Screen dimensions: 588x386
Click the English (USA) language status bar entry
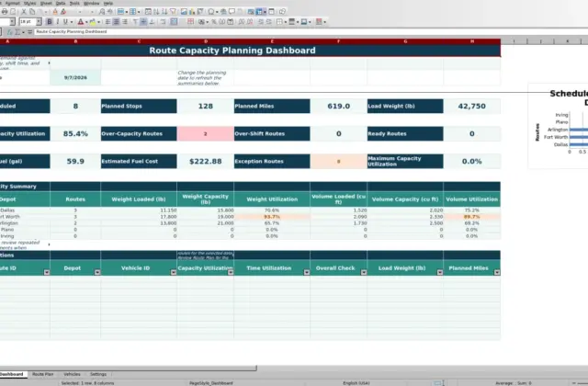[356, 383]
